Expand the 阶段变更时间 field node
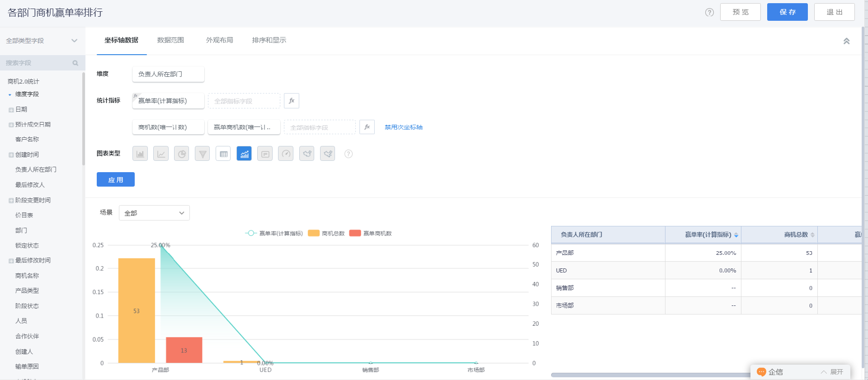 11,201
